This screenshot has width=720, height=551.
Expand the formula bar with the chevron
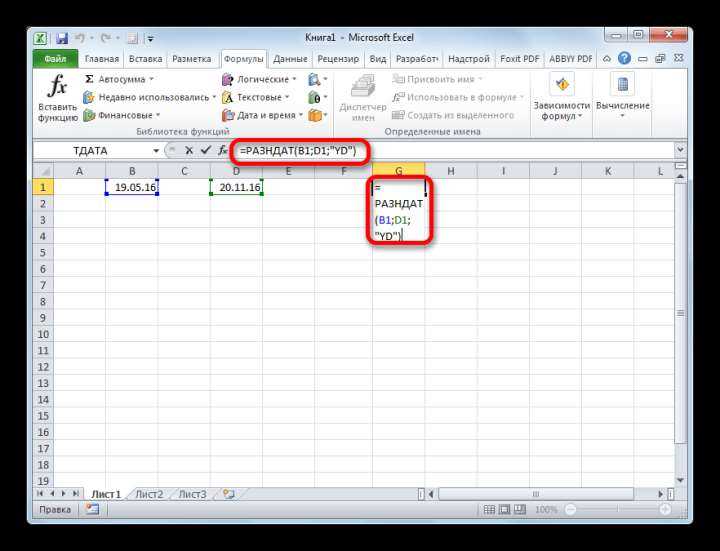680,150
